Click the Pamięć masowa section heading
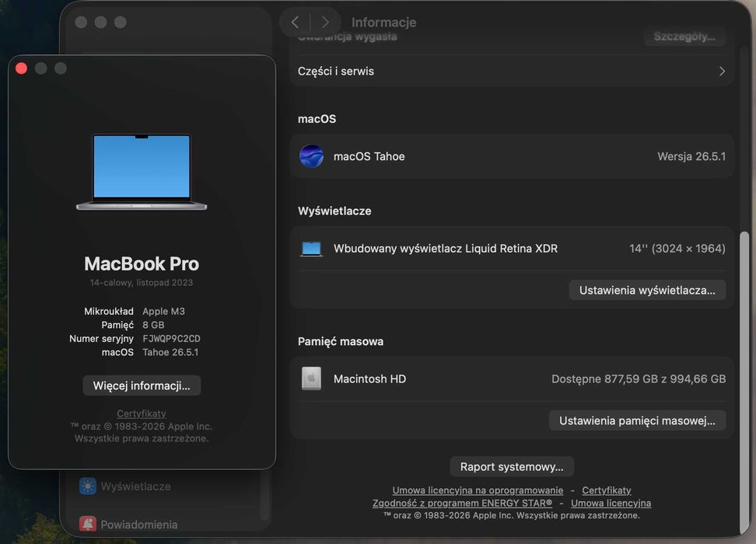The height and width of the screenshot is (544, 756). [341, 341]
